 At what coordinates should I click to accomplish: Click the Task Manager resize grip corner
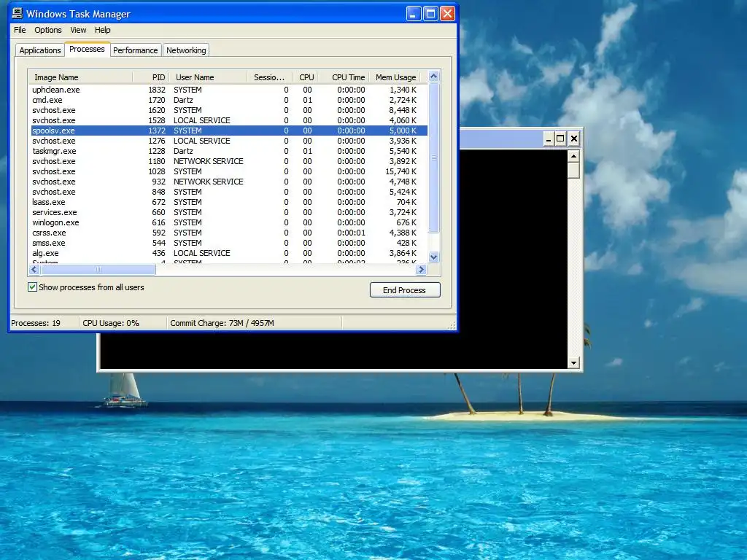click(x=452, y=325)
